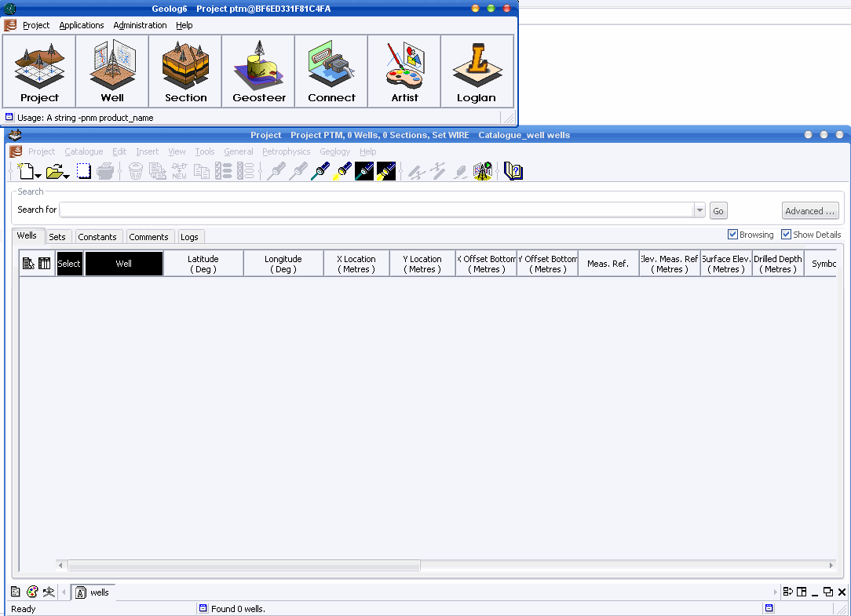The image size is (851, 616).
Task: Click the document icon at bottom-left bar
Action: click(x=16, y=592)
